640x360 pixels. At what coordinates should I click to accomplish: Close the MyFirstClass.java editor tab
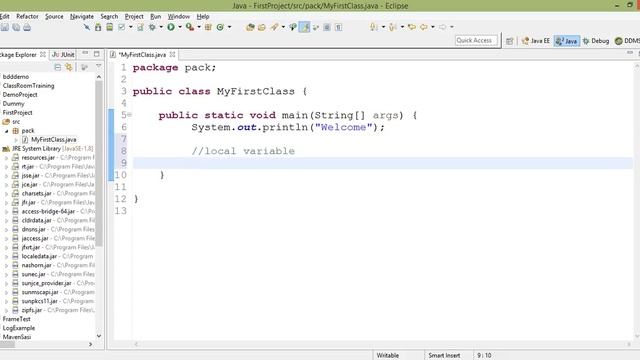coord(172,54)
